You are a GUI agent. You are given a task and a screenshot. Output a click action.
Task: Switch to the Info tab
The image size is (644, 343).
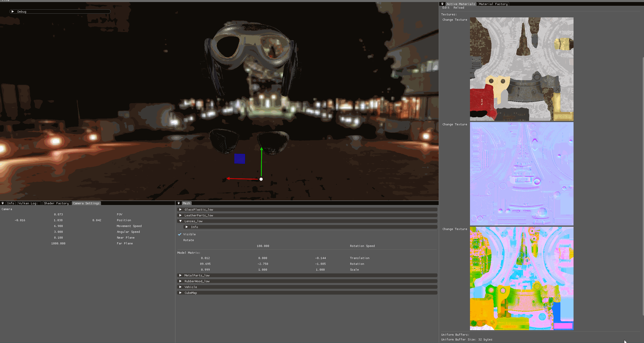pyautogui.click(x=11, y=203)
